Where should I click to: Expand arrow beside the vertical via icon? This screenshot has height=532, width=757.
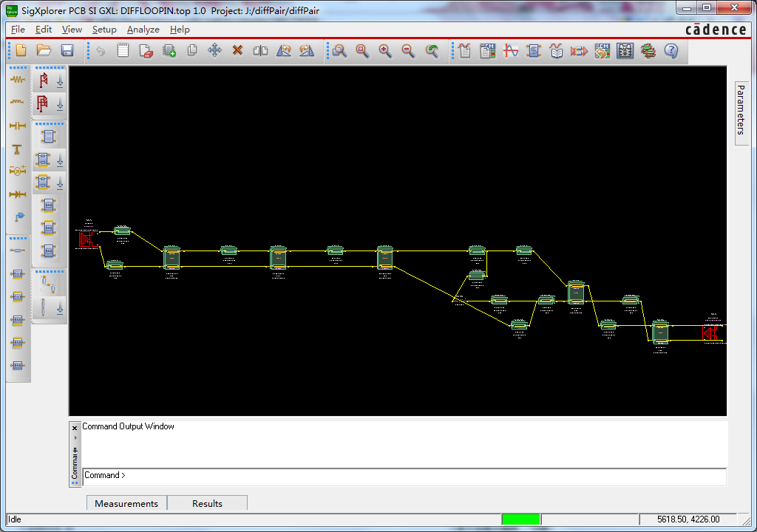point(60,308)
